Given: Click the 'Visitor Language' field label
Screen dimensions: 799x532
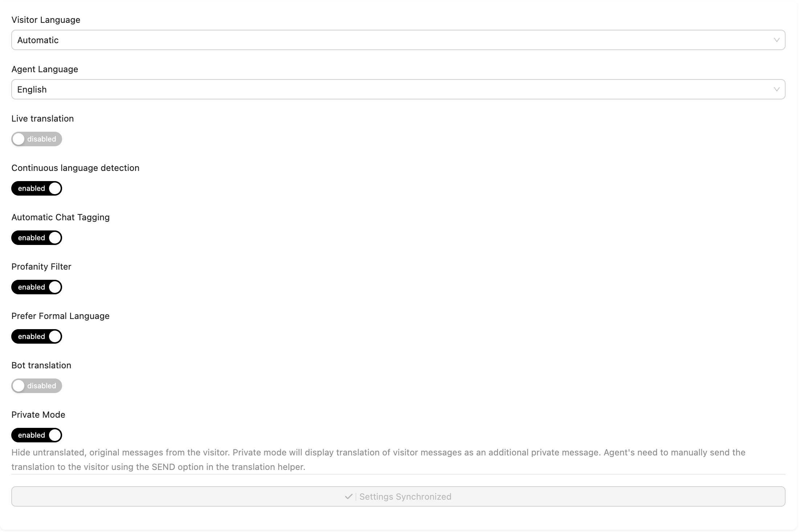Looking at the screenshot, I should coord(46,20).
